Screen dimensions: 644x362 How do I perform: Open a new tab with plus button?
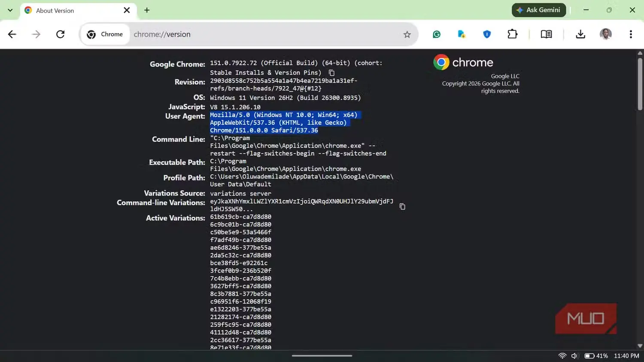point(147,10)
